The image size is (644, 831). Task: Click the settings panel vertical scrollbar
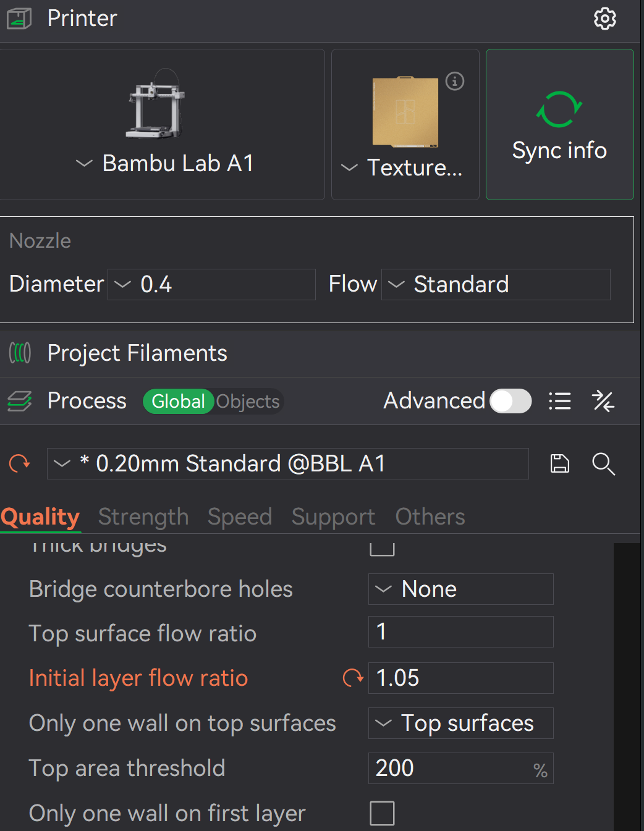pos(627,687)
